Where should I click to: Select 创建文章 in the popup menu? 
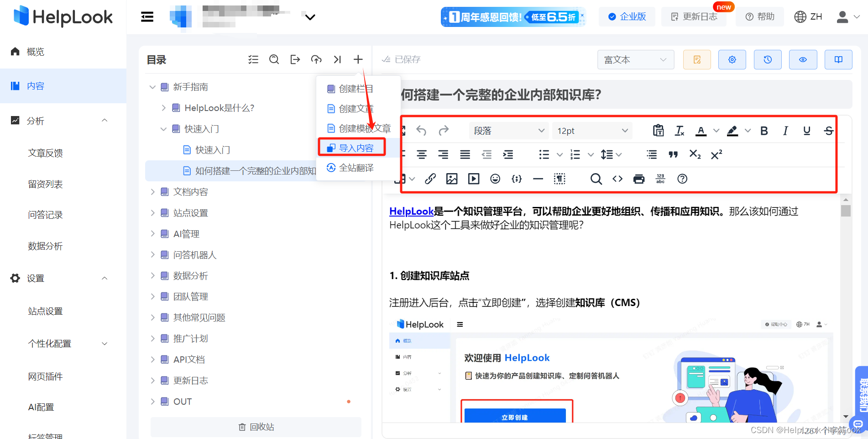click(x=356, y=109)
